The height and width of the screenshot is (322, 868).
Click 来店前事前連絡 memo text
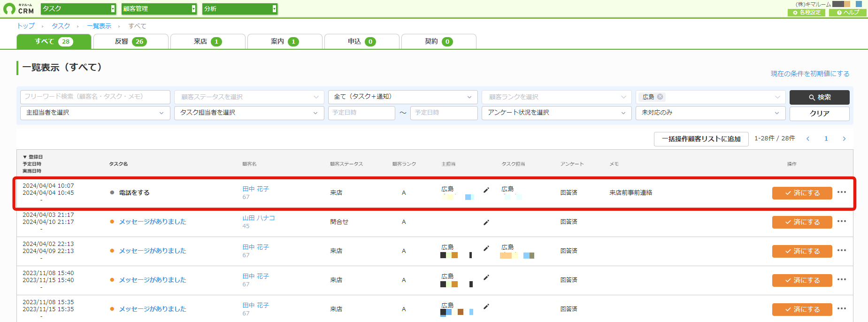click(630, 193)
